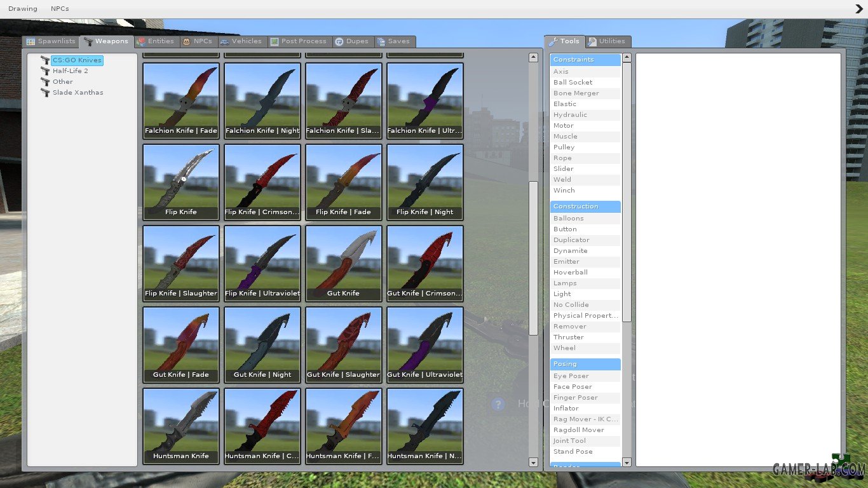Screen dimensions: 868x488
Task: Switch to the Vehicles tab
Action: click(241, 41)
